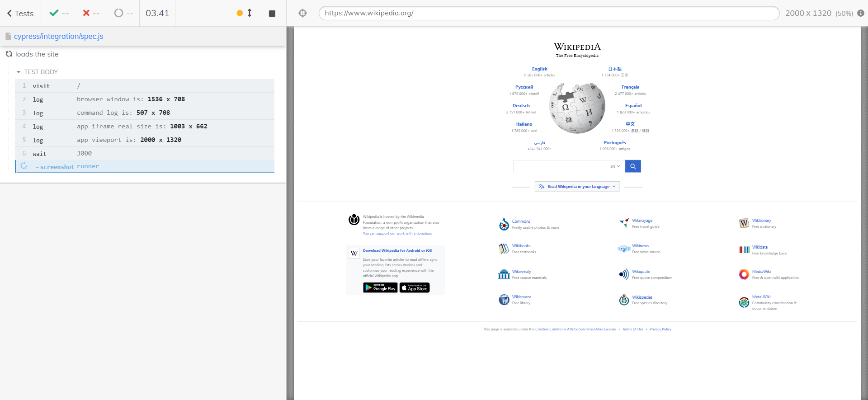Open the EN search language dropdown
The height and width of the screenshot is (400, 868).
pos(615,166)
